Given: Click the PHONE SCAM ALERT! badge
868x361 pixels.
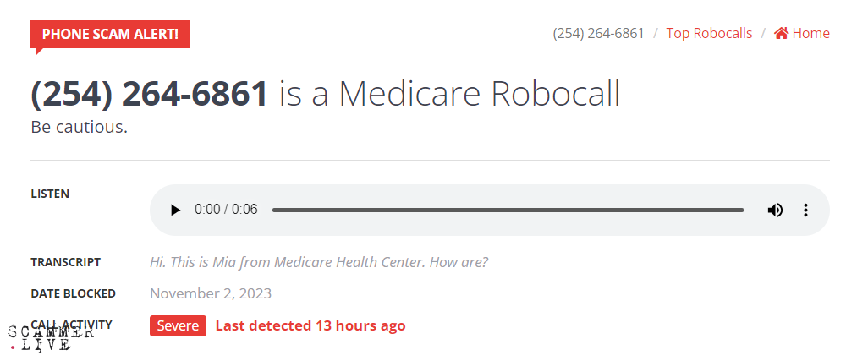Looking at the screenshot, I should tap(110, 34).
